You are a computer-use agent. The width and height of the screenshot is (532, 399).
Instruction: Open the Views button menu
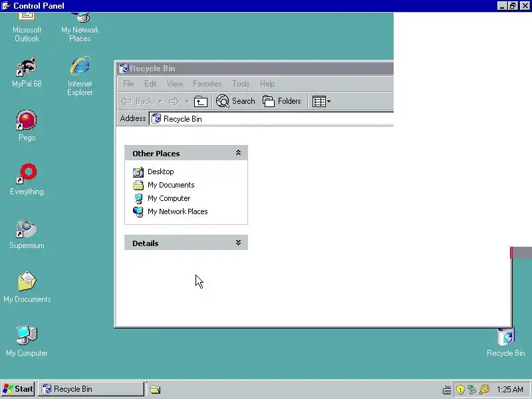click(x=321, y=101)
